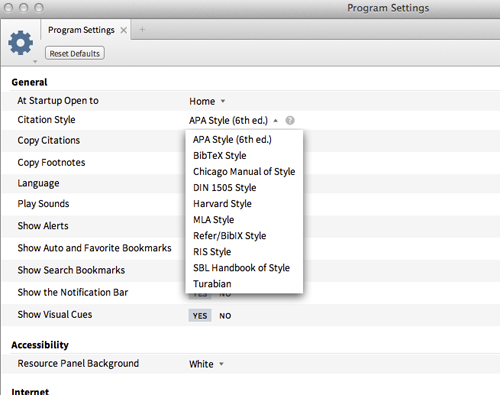Open a new tab with plus icon
Screen dimensions: 500x395
(142, 30)
